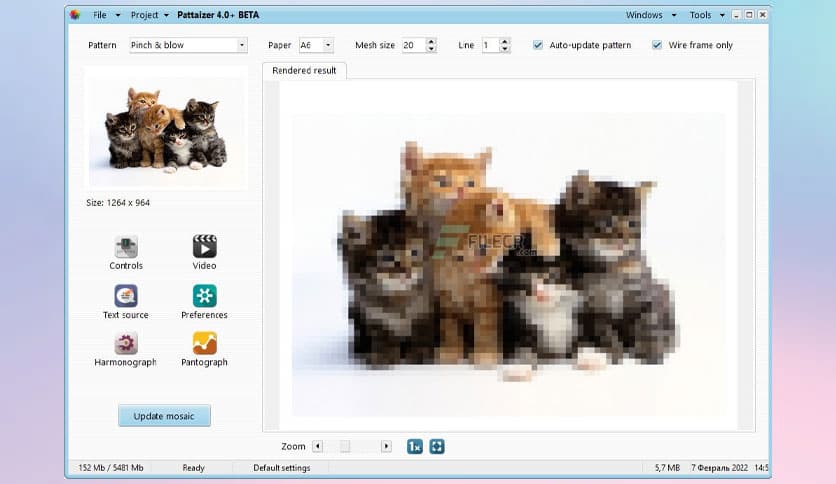Increase Line value with up arrow
Screen dimensions: 836x484
(x=504, y=41)
